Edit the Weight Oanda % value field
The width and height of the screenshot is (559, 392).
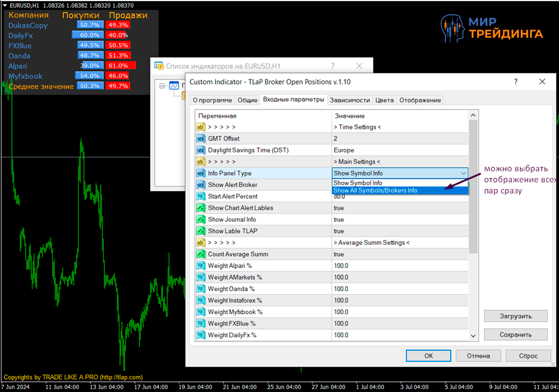click(400, 289)
